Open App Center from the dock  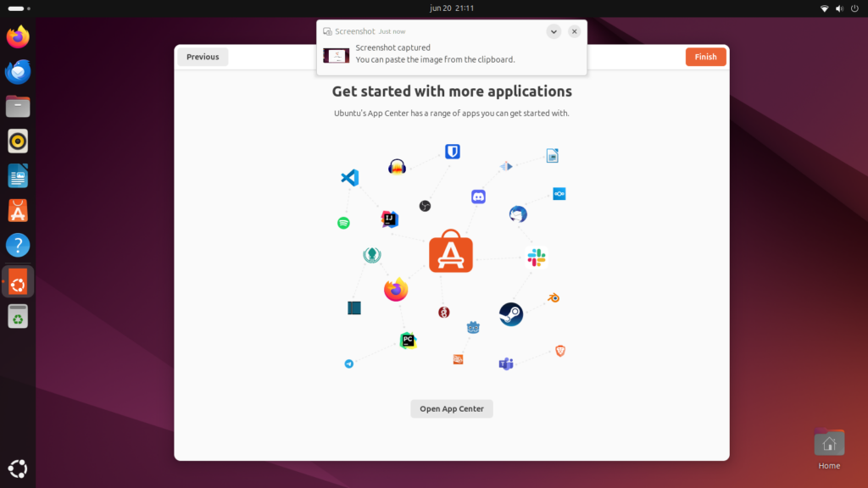coord(18,211)
